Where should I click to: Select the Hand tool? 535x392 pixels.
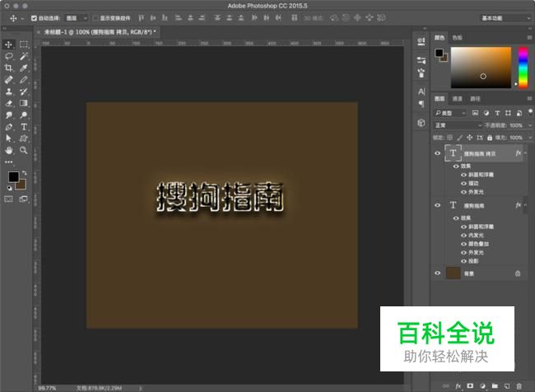pyautogui.click(x=8, y=150)
